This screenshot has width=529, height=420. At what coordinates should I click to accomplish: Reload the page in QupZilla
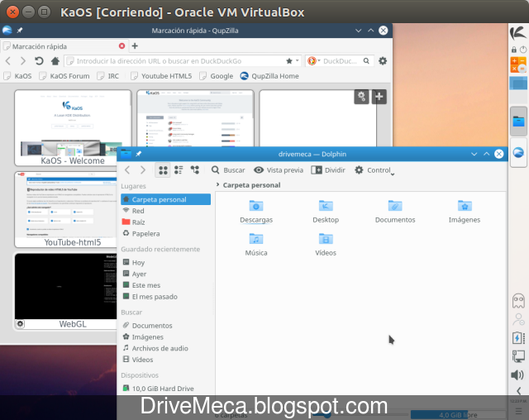point(39,61)
